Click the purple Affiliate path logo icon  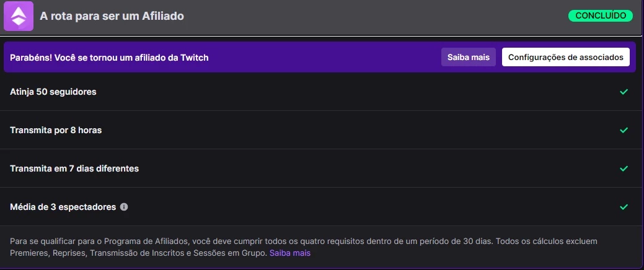18,17
